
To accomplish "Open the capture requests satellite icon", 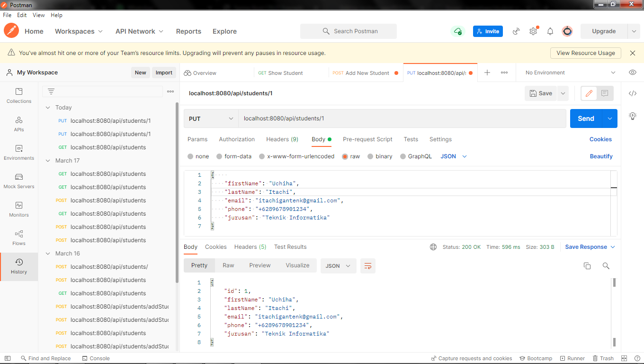I will click(x=516, y=31).
